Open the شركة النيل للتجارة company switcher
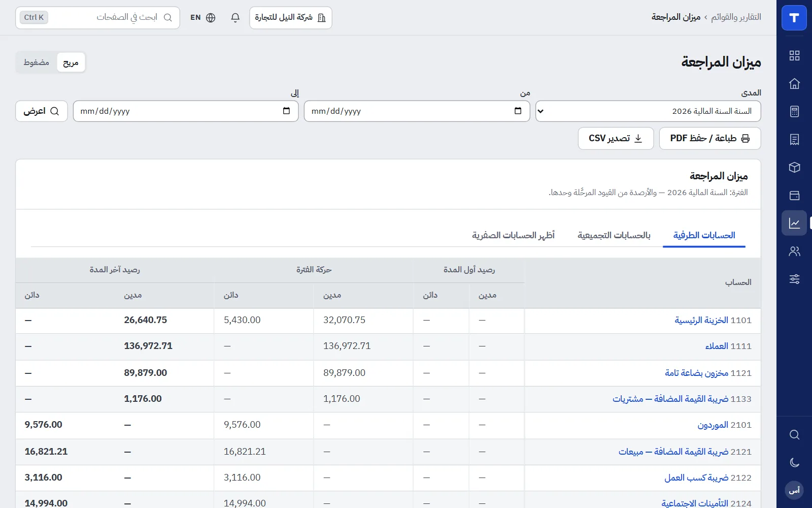This screenshot has height=508, width=812. (291, 18)
